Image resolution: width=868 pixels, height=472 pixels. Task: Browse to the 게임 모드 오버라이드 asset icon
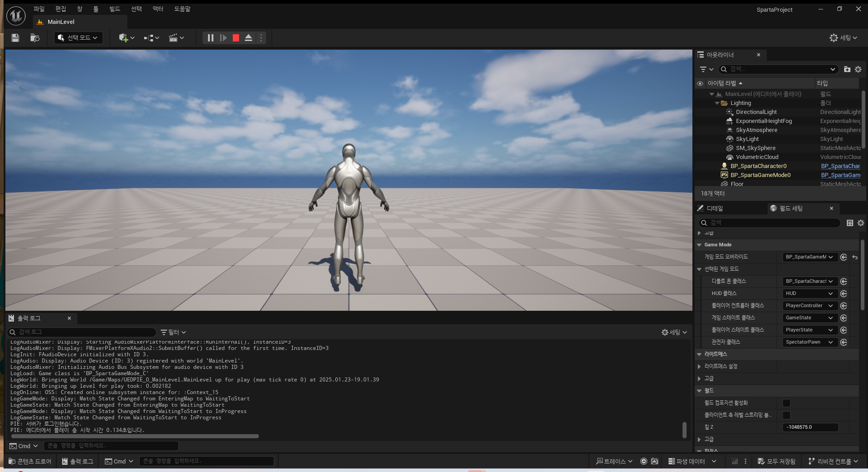click(844, 257)
